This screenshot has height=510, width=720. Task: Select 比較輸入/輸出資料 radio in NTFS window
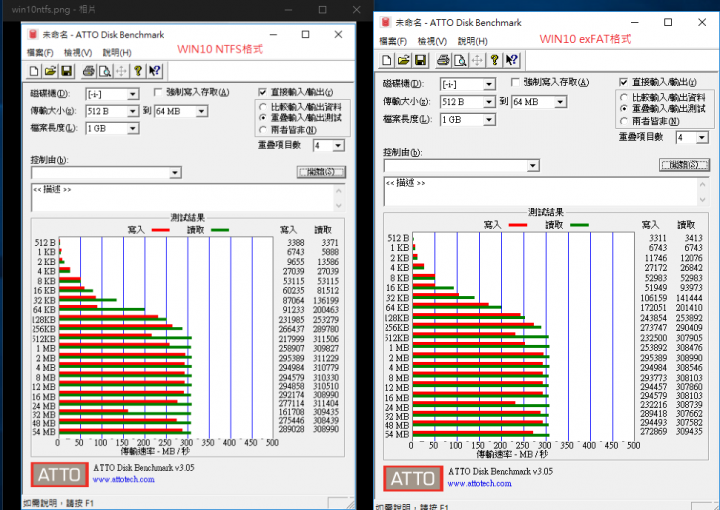coord(263,106)
